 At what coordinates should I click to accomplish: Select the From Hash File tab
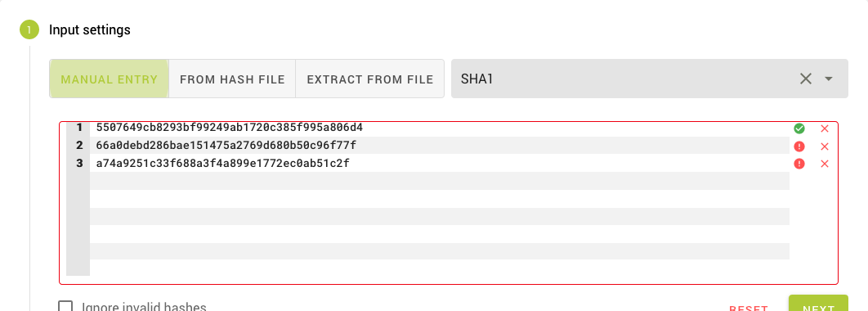point(232,79)
